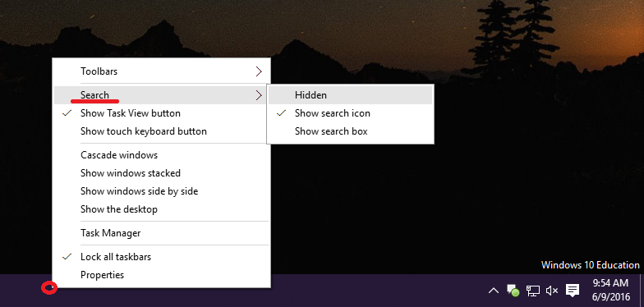The image size is (644, 307).
Task: Click the muted volume speaker icon
Action: [x=552, y=291]
